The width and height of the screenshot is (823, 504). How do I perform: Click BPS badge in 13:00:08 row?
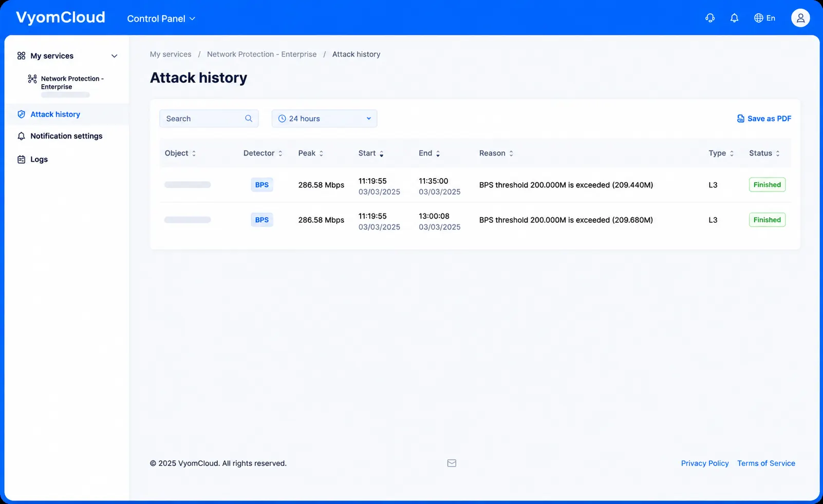(262, 220)
